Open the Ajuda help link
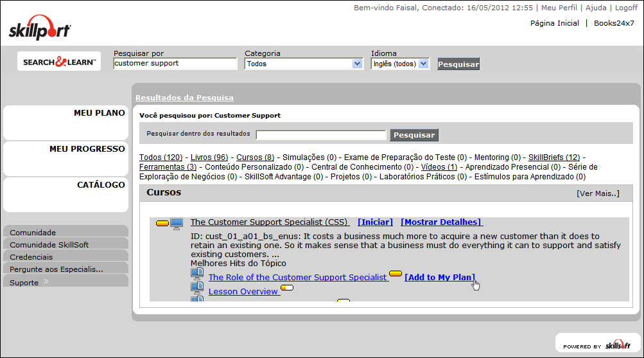Viewport: 644px width, 358px height. pos(596,8)
